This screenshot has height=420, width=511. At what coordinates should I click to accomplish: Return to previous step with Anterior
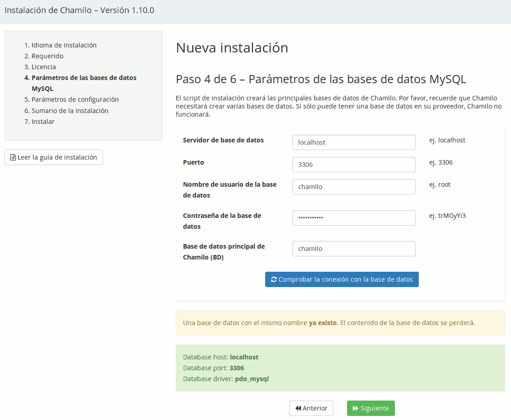click(311, 408)
